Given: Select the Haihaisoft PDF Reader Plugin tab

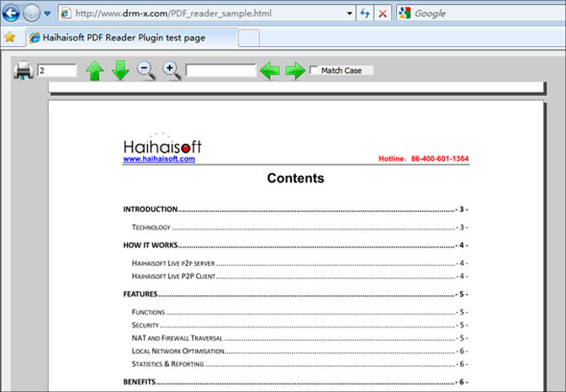Looking at the screenshot, I should [x=132, y=38].
